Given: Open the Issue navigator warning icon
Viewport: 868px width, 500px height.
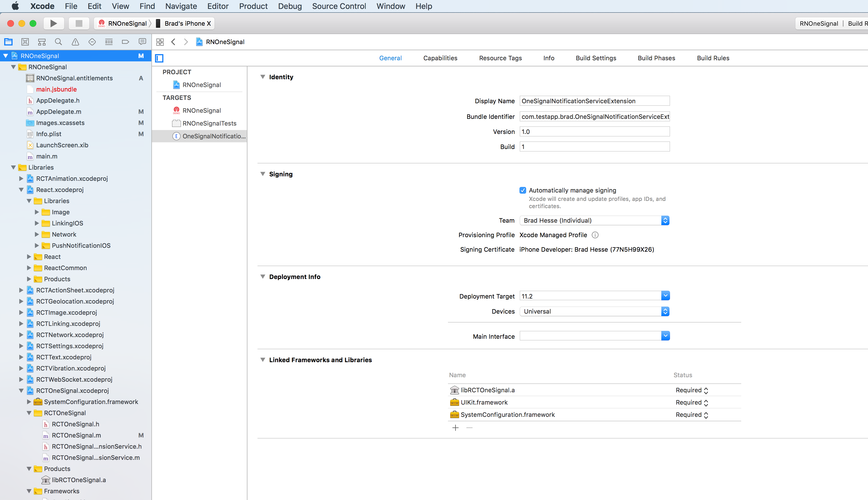Looking at the screenshot, I should [75, 42].
